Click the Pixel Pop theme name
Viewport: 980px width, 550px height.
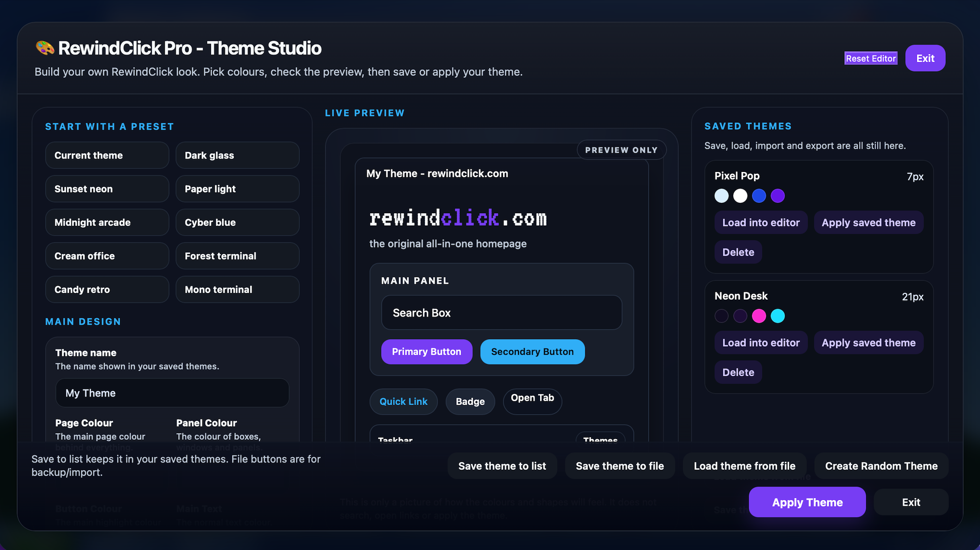click(x=737, y=176)
